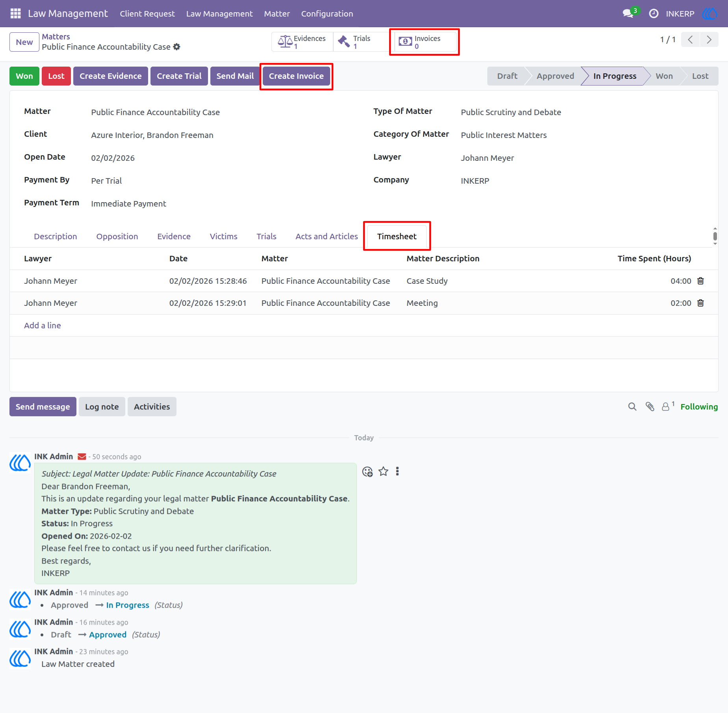This screenshot has height=713, width=728.
Task: Switch to the Acts and Articles tab
Action: click(x=327, y=236)
